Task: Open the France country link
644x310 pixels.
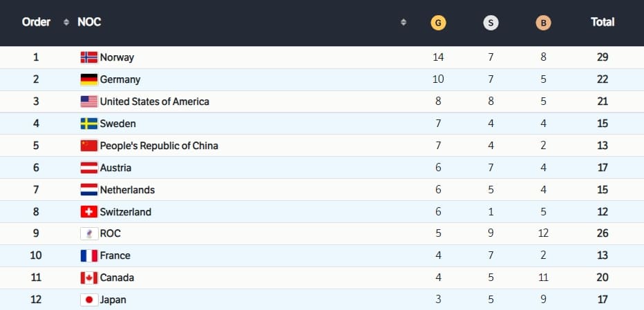Action: [x=115, y=255]
